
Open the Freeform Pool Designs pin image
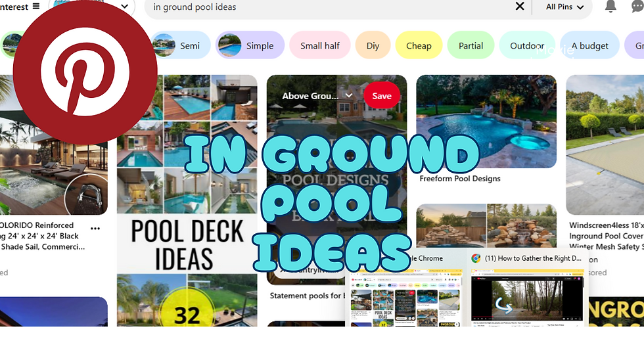tap(486, 122)
